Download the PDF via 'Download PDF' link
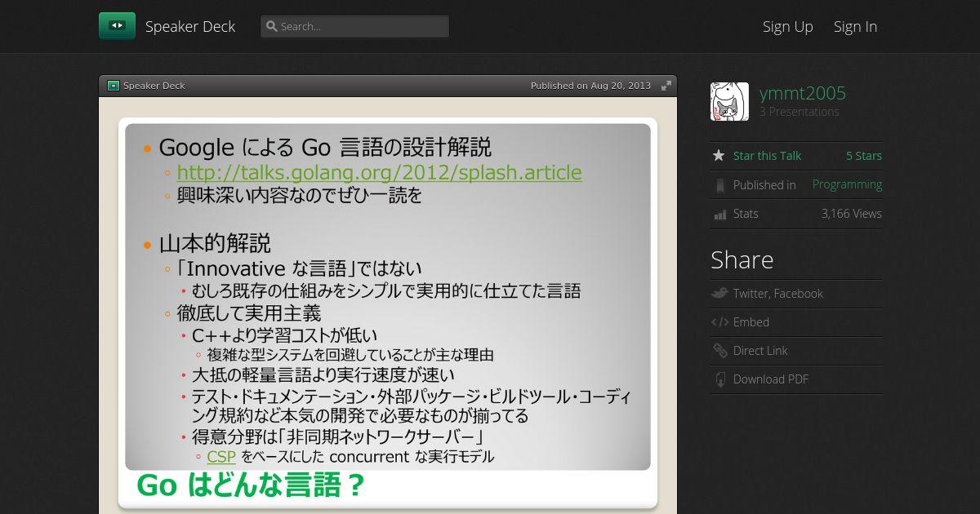This screenshot has width=980, height=514. coord(770,379)
